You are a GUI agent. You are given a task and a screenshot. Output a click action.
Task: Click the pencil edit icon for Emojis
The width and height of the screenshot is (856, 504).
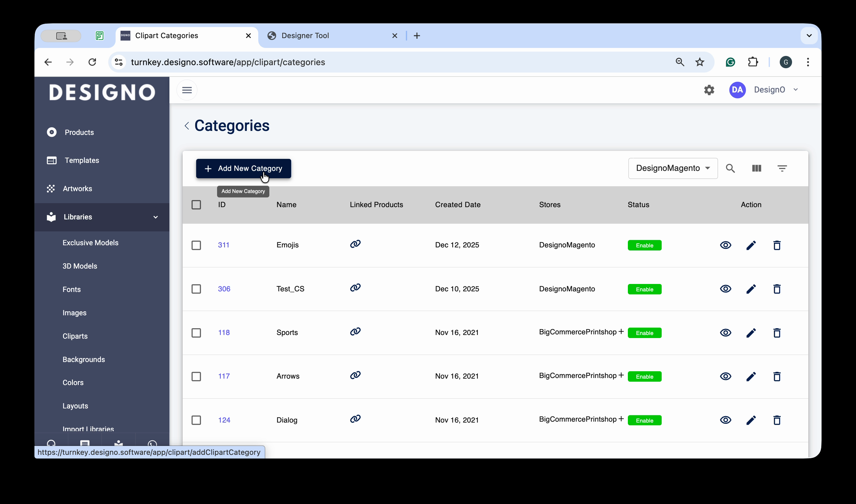coord(751,245)
